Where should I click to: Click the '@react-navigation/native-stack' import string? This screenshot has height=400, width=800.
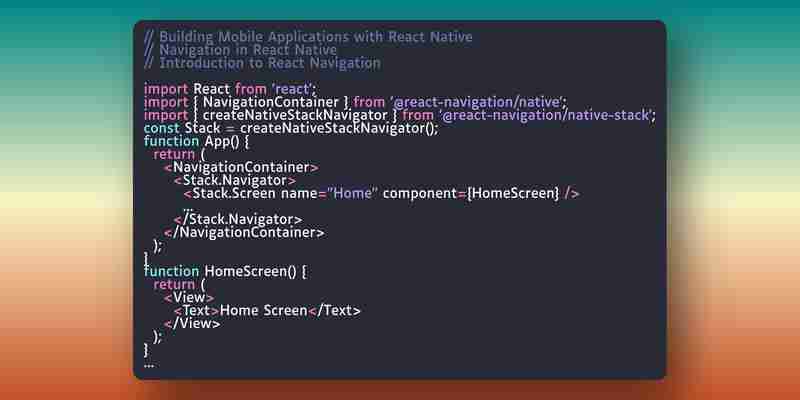click(545, 116)
